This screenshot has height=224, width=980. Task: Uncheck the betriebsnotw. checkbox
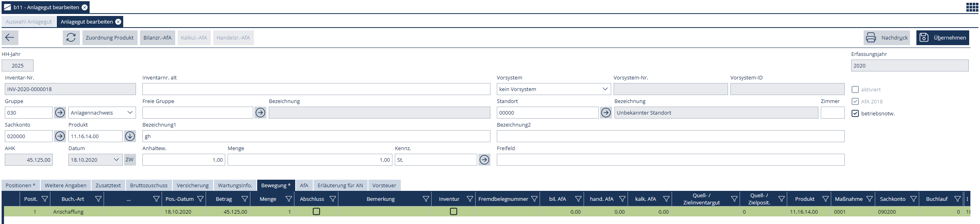coord(855,113)
